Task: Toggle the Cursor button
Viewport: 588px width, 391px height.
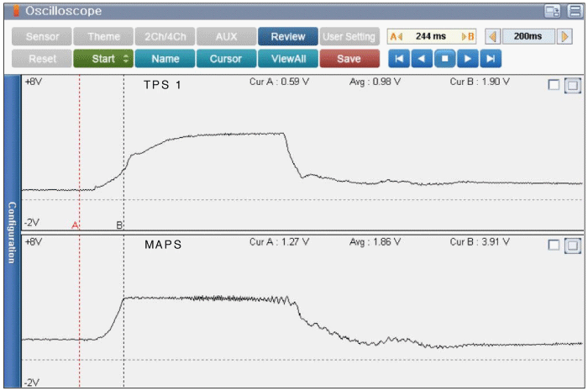Action: (227, 59)
